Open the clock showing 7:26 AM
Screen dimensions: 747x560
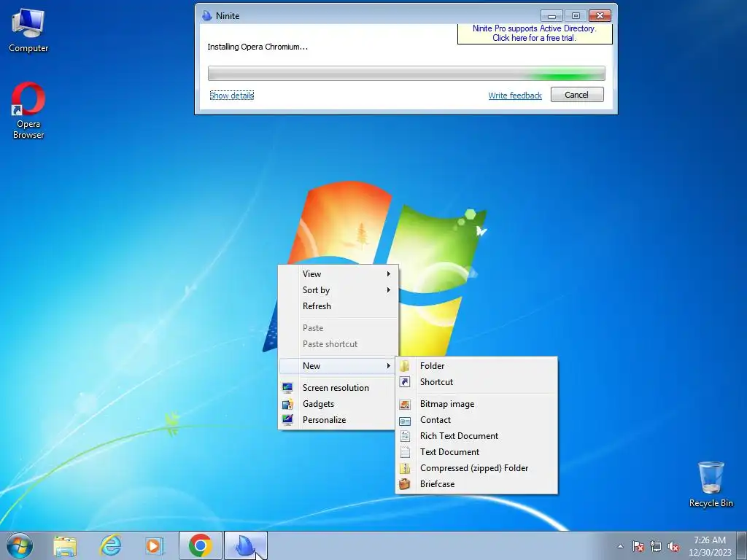point(710,546)
